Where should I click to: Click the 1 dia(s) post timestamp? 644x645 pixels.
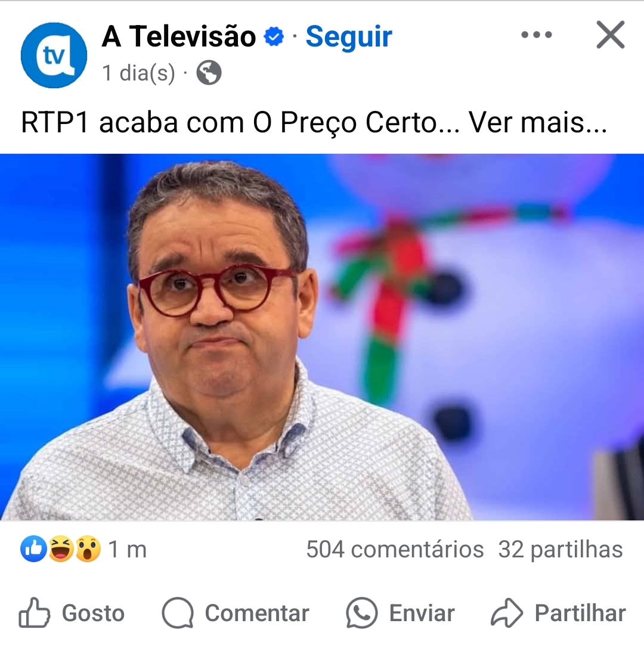[138, 73]
